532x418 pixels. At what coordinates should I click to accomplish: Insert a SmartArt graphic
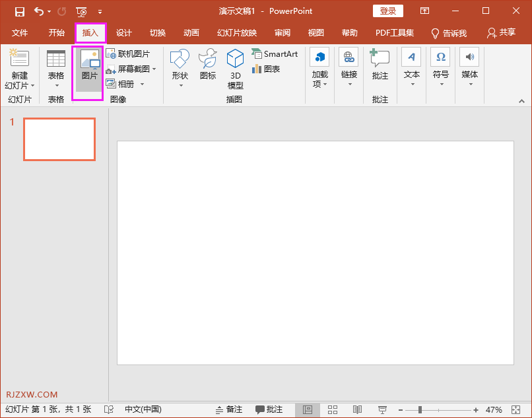tap(275, 54)
